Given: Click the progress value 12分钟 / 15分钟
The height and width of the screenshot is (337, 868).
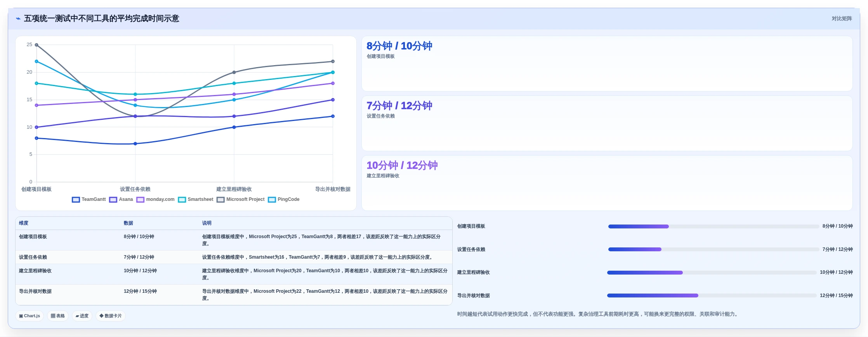Looking at the screenshot, I should (x=836, y=296).
